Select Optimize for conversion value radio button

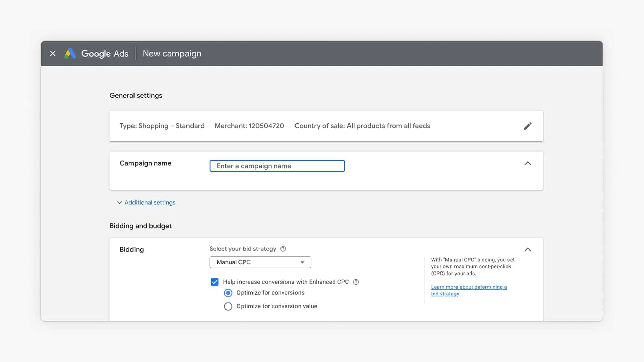pyautogui.click(x=228, y=306)
